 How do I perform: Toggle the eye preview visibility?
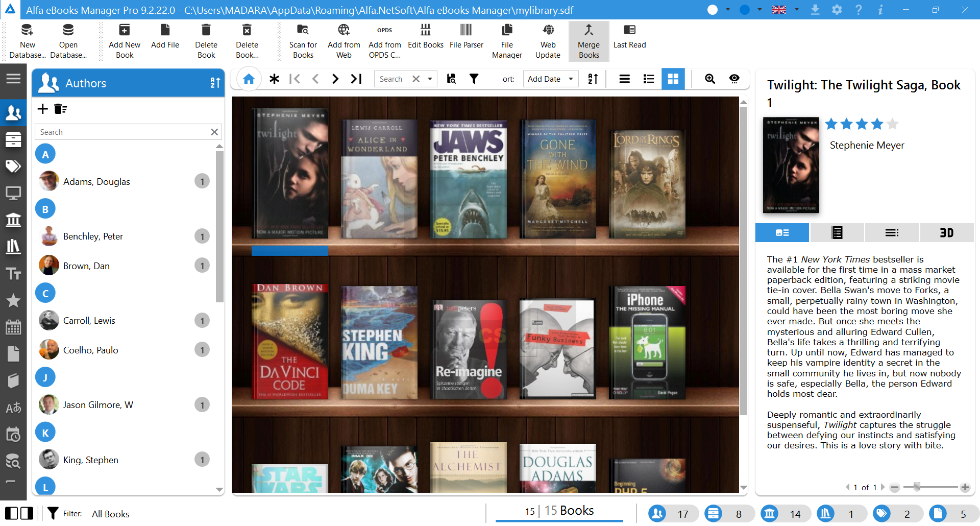[734, 79]
